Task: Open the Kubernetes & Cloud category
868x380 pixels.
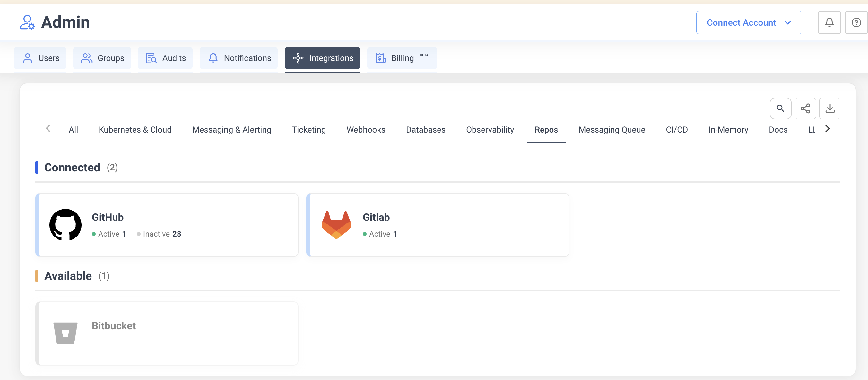Action: pos(135,129)
